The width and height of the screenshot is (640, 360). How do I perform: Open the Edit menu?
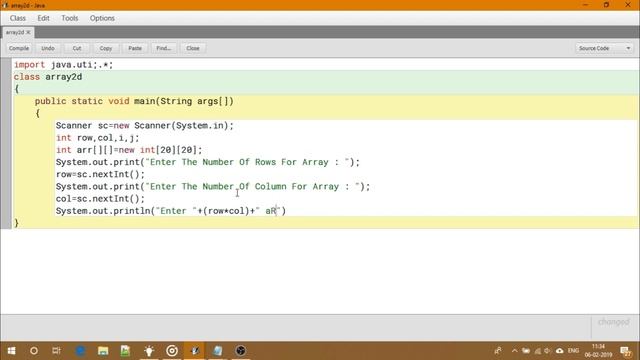[x=43, y=18]
